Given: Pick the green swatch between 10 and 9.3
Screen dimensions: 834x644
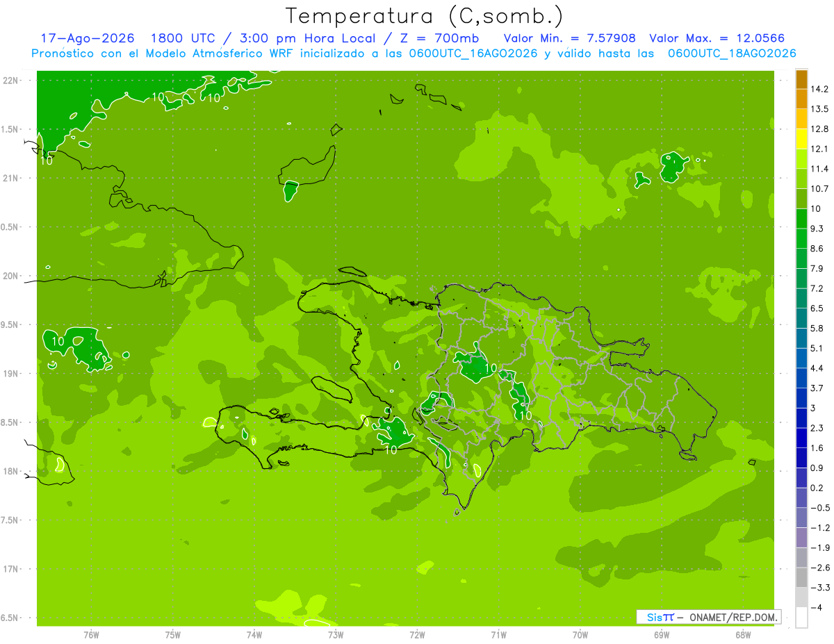Looking at the screenshot, I should 801,219.
